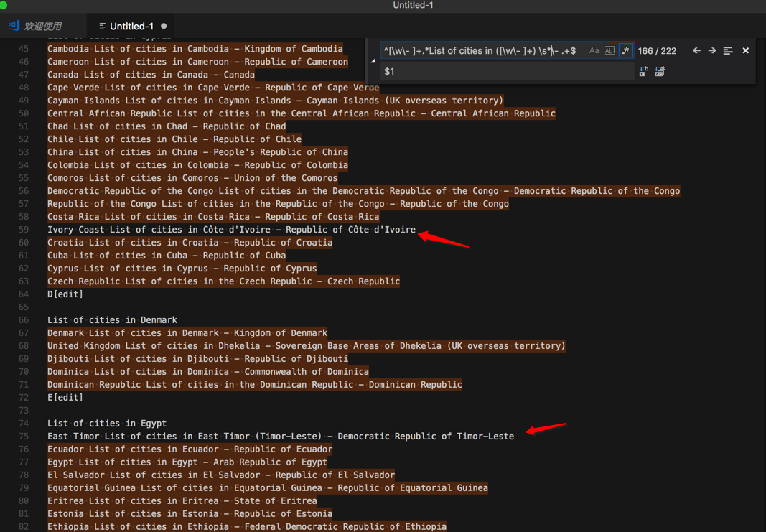The height and width of the screenshot is (532, 766).
Task: Click the China line of text
Action: coord(198,152)
